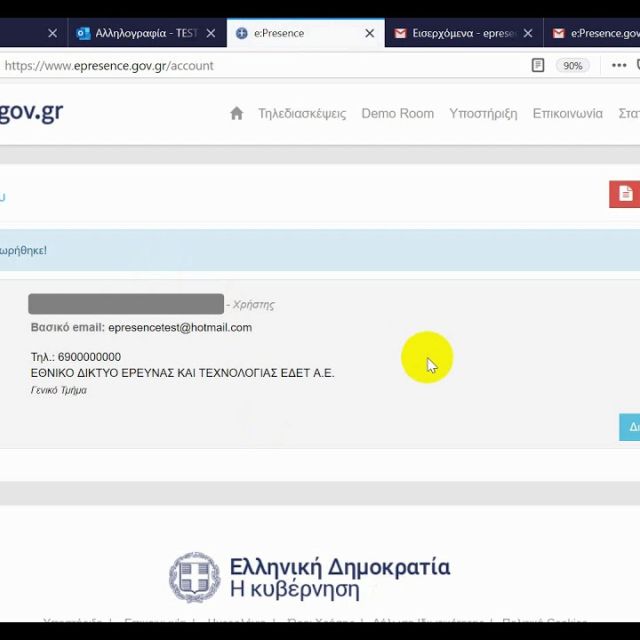Open Υποστήριξη menu item
Image resolution: width=640 pixels, height=640 pixels.
483,113
